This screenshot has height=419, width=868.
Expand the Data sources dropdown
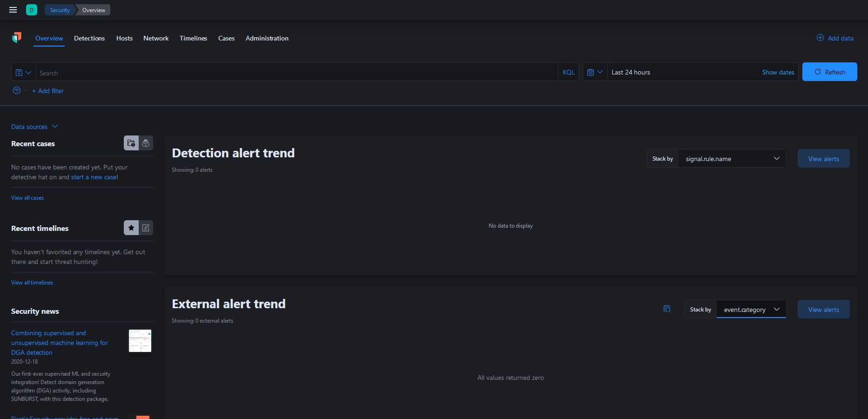click(x=34, y=127)
